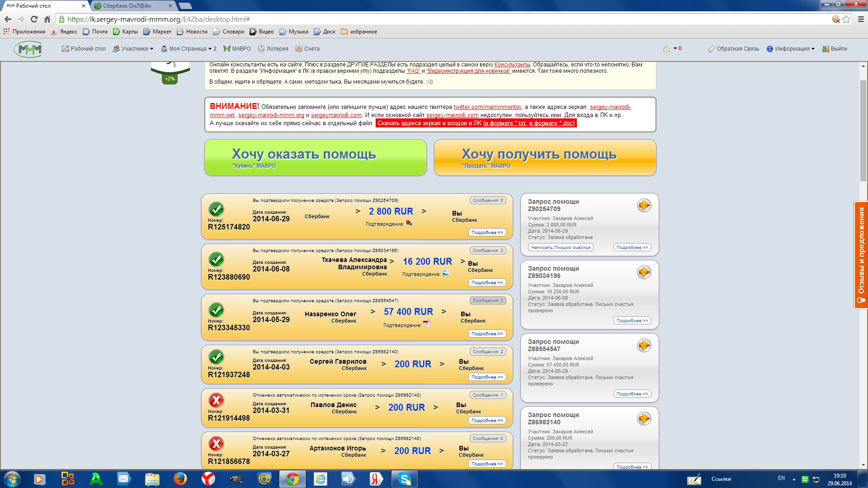Open the FAQ link
Viewport: 868px width, 488px height.
pos(413,71)
